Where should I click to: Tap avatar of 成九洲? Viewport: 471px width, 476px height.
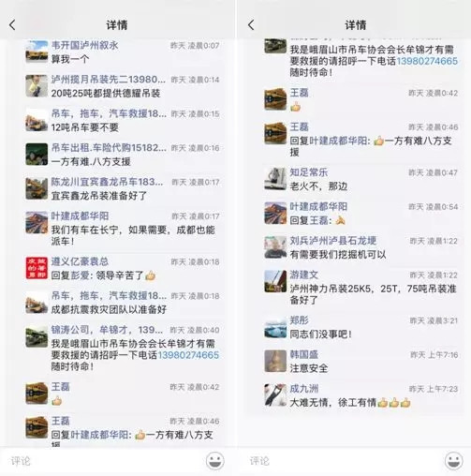(275, 395)
